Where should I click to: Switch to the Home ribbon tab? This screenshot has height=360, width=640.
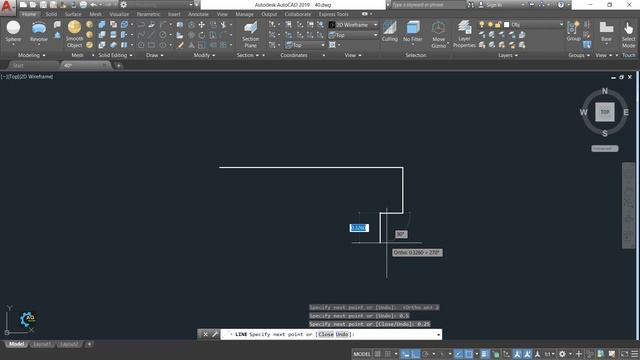pos(29,14)
